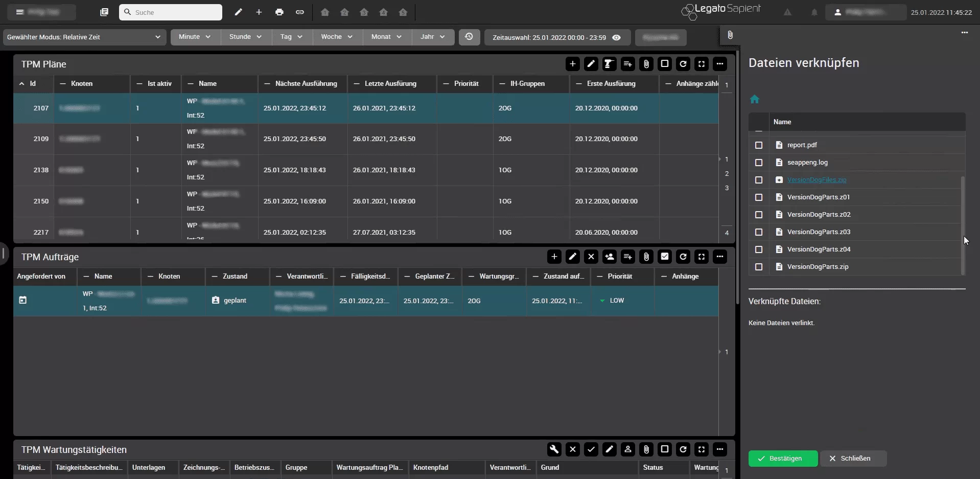Select the geplant order row in TPM Aufträge
The height and width of the screenshot is (479, 980).
coord(366,301)
